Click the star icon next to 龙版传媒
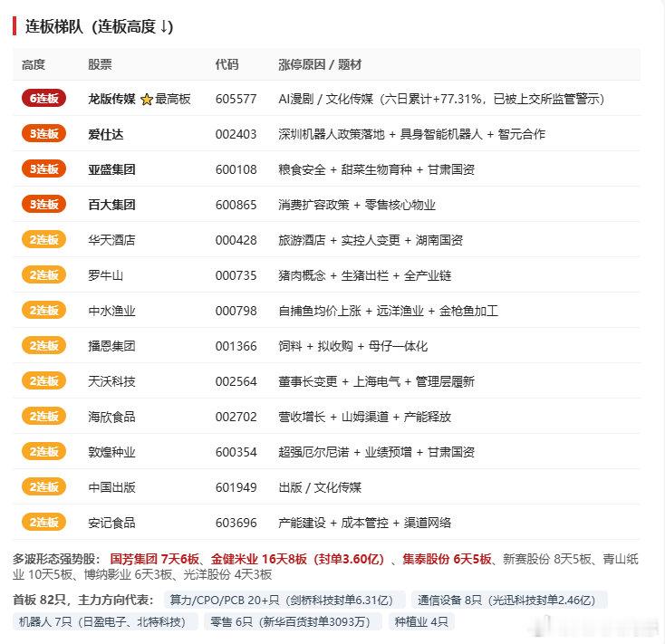The height and width of the screenshot is (644, 665). 146,100
